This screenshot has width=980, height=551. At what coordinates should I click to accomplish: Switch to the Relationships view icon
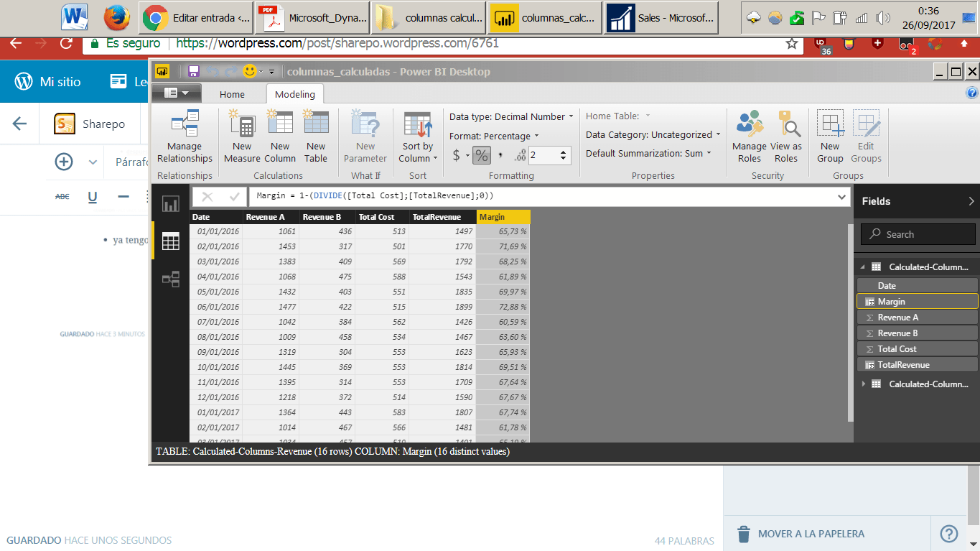click(171, 279)
